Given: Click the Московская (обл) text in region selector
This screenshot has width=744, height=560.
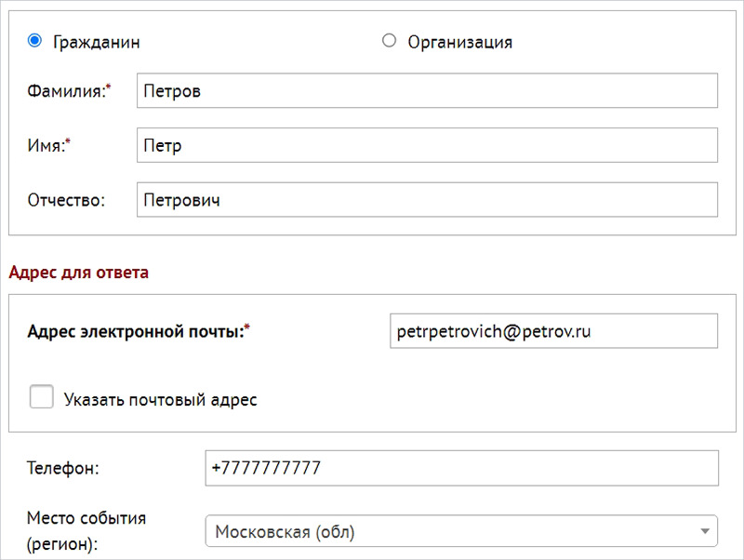Looking at the screenshot, I should tap(285, 532).
